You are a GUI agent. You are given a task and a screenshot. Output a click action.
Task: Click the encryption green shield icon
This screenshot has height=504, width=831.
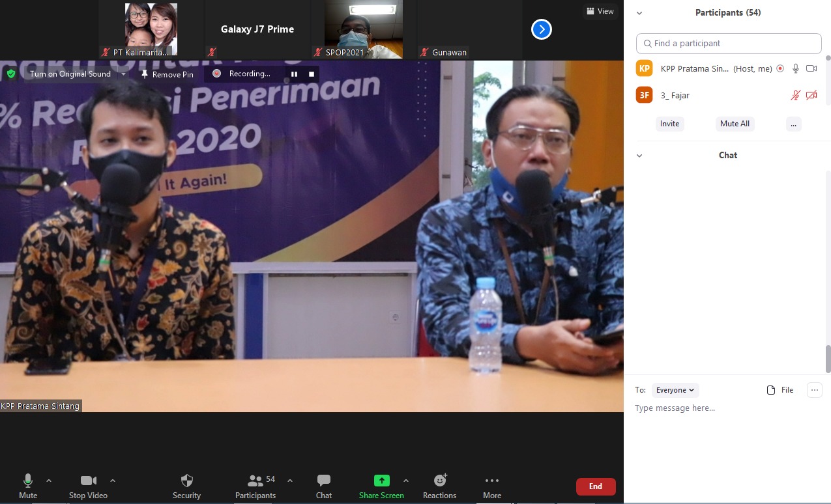(x=11, y=74)
